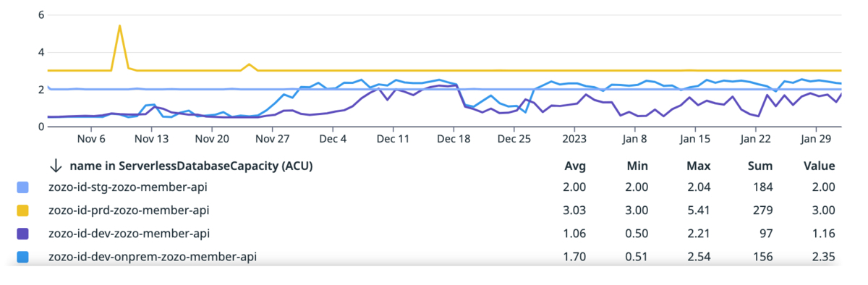Click the dev-onprem-zozo-member-api blue swatch
Viewport: 868px width, 285px height.
(x=22, y=256)
